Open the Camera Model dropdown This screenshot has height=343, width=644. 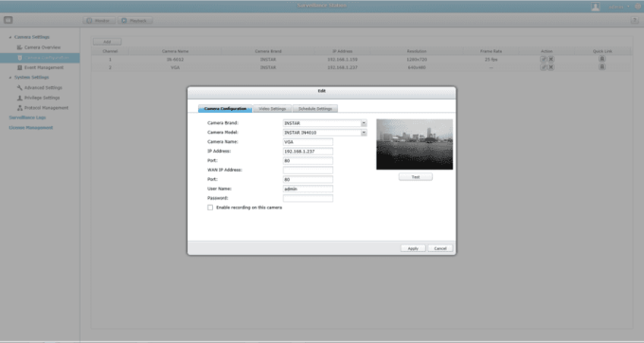pos(364,133)
